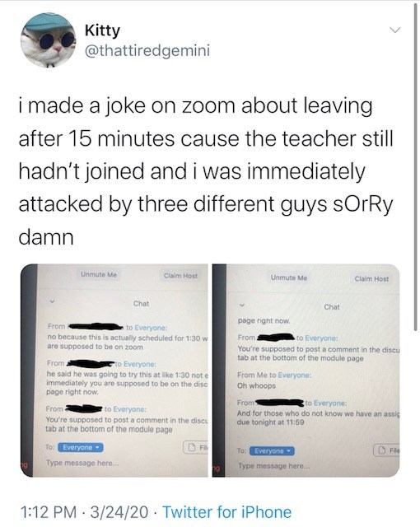
Task: Open the left Zoom chat photo
Action: coord(114,371)
